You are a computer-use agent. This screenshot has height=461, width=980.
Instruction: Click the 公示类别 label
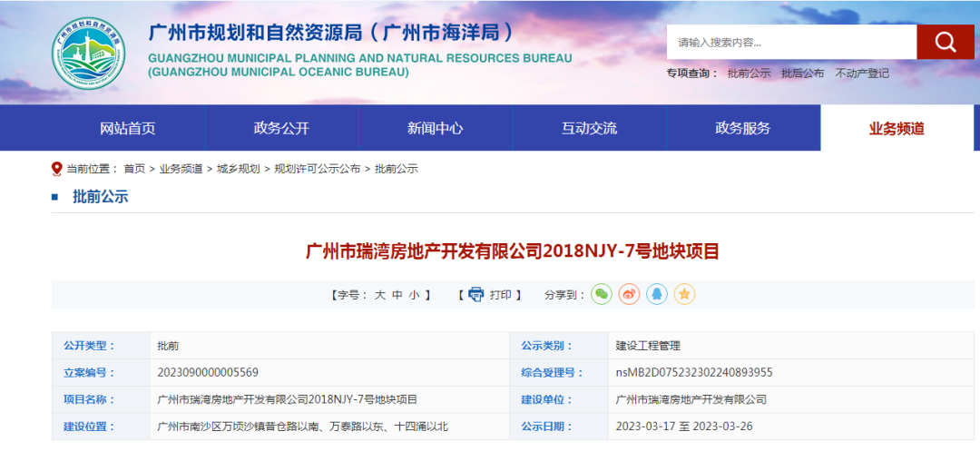[x=547, y=346]
